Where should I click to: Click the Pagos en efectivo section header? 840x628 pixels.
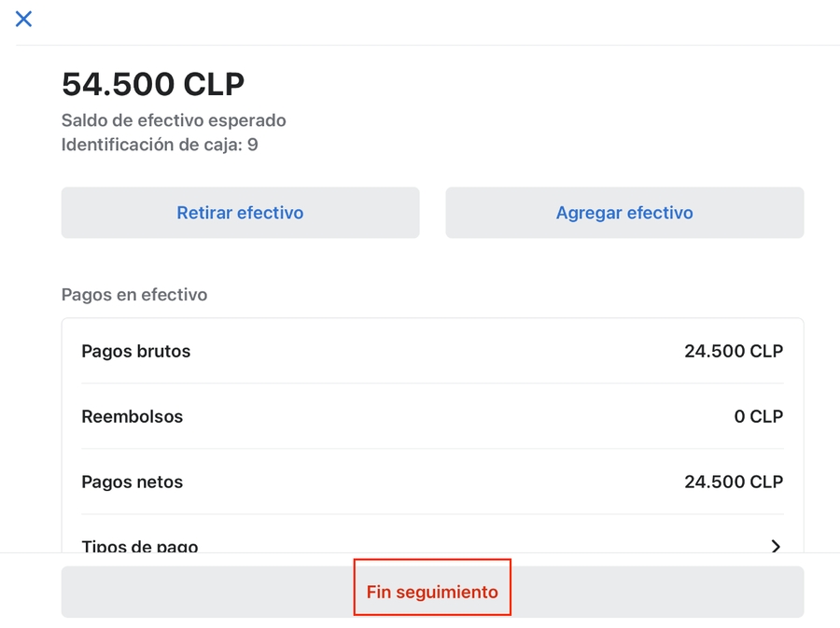[134, 295]
